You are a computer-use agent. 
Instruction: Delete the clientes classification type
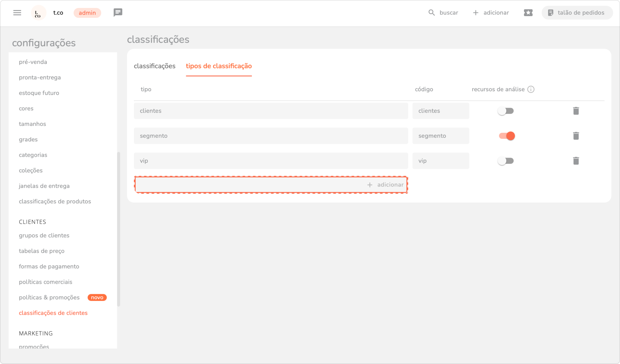pyautogui.click(x=576, y=111)
